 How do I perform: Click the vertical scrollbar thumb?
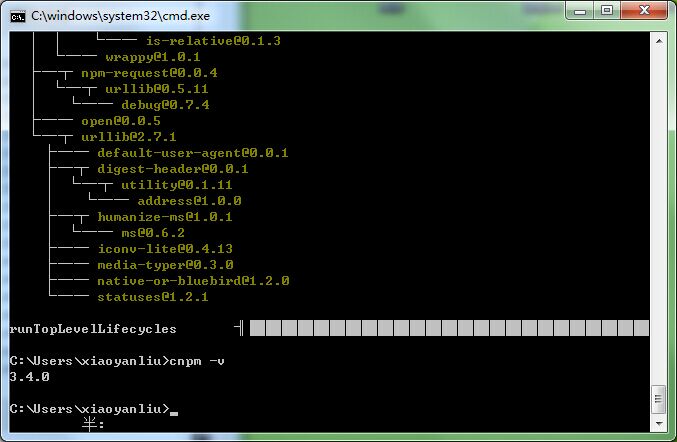click(659, 398)
